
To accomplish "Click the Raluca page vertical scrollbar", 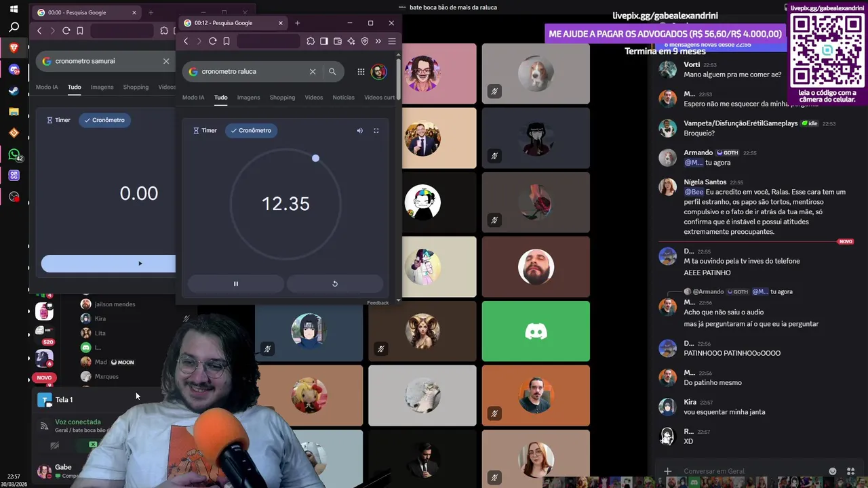I will (398, 81).
